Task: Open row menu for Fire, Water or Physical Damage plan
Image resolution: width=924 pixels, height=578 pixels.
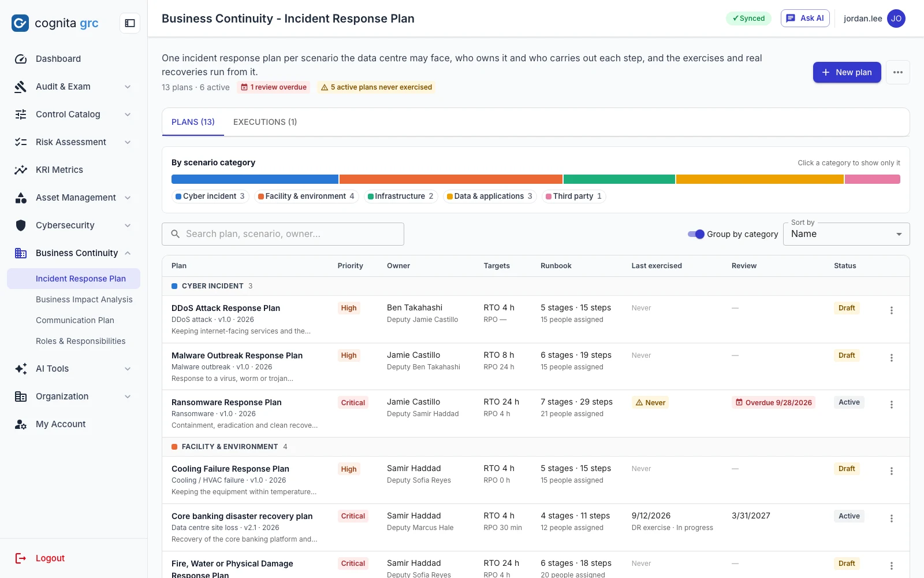Action: (892, 566)
